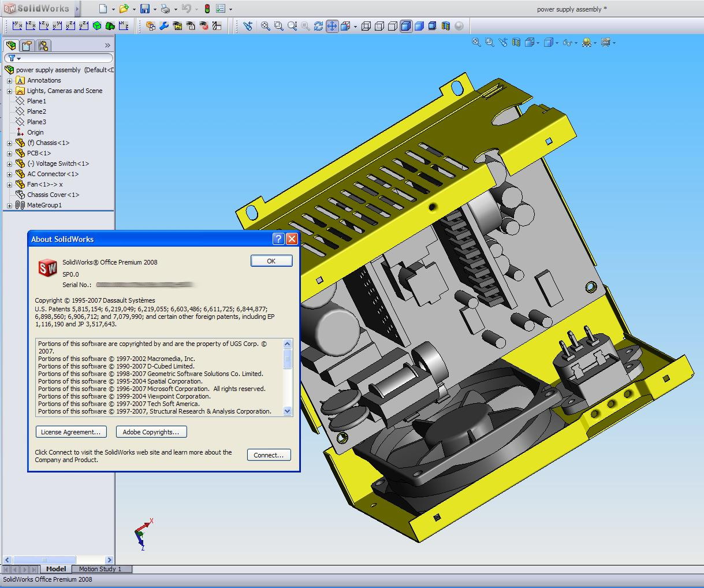The width and height of the screenshot is (704, 588).
Task: Click the single green cube toolbar icon
Action: tap(97, 26)
